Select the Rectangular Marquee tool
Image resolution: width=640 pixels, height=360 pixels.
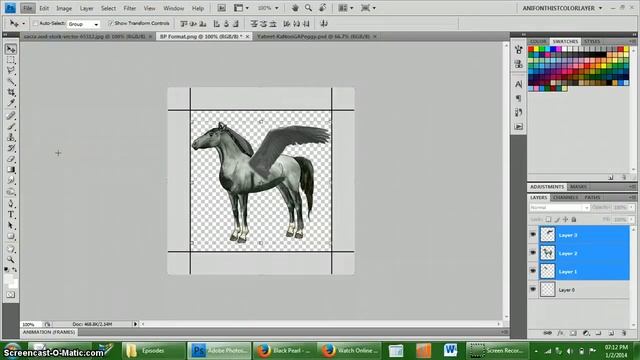pyautogui.click(x=11, y=60)
